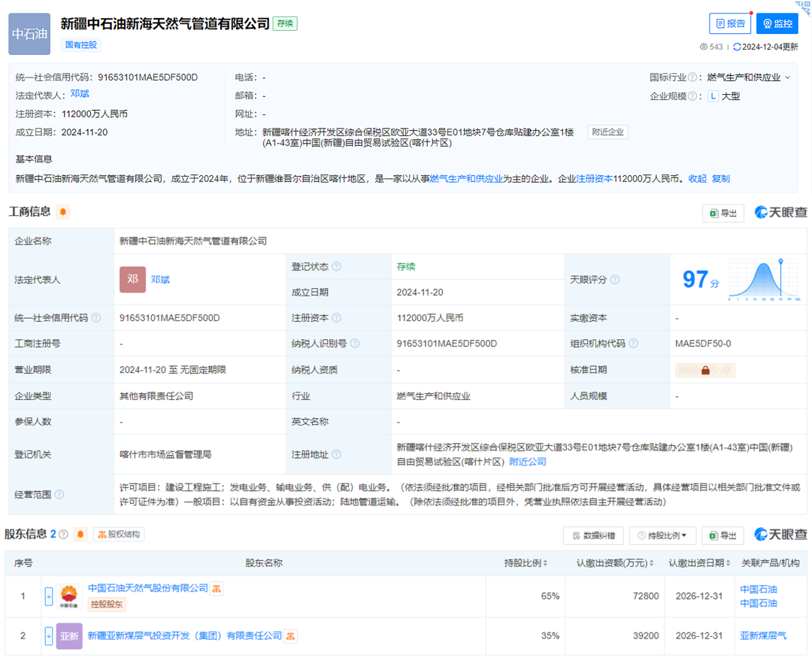The height and width of the screenshot is (658, 812).
Task: Open legal representative 邓斌 link in header
Action: click(x=80, y=94)
